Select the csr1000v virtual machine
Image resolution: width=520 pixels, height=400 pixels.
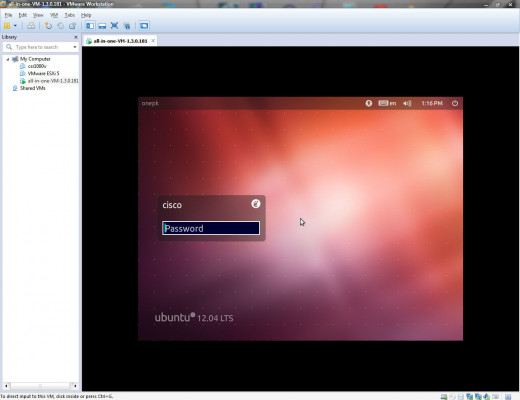pyautogui.click(x=37, y=66)
